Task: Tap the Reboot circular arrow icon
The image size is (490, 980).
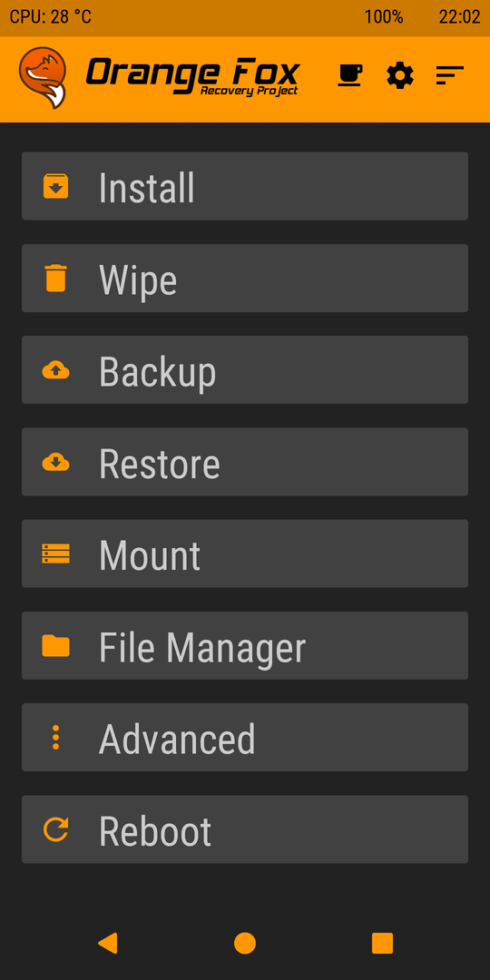Action: (x=55, y=829)
